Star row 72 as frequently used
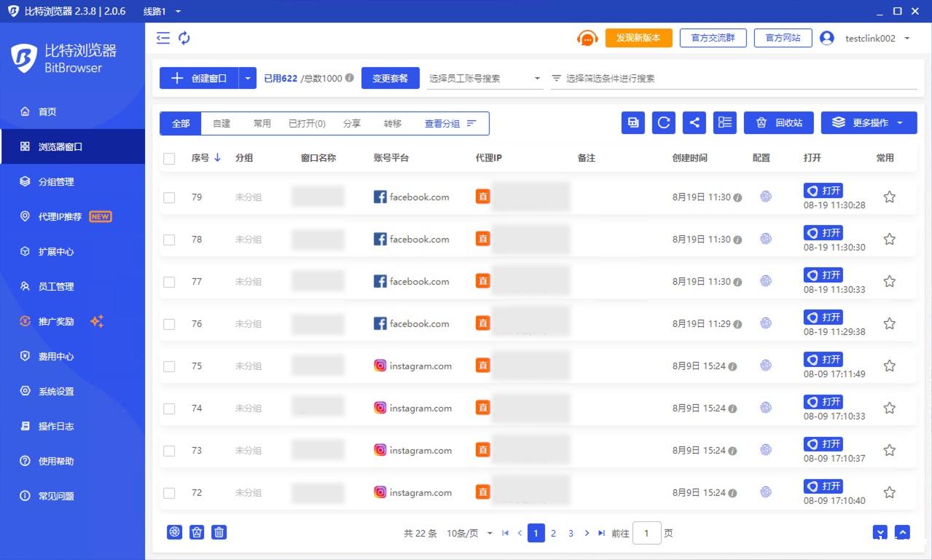This screenshot has height=560, width=932. pyautogui.click(x=890, y=492)
